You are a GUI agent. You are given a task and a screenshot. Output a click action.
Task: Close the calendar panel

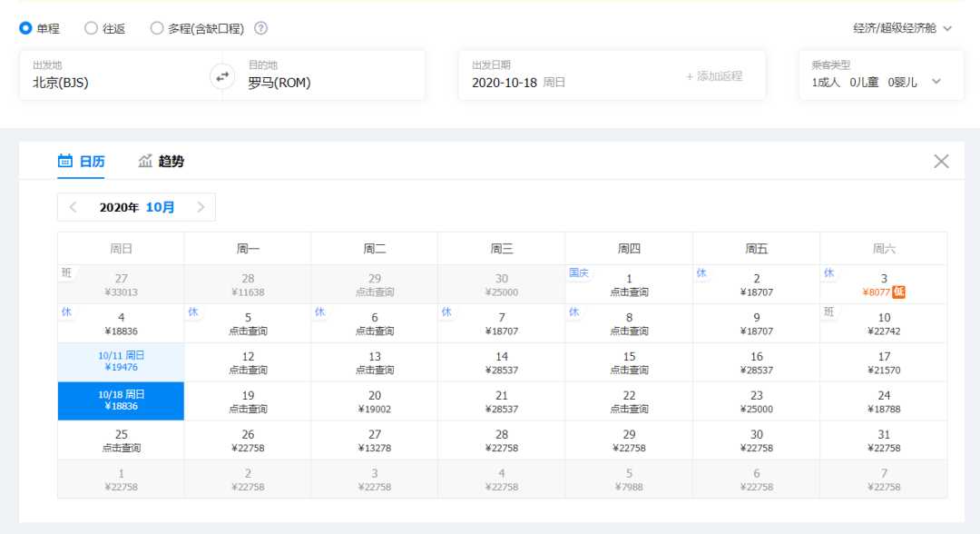tap(941, 162)
